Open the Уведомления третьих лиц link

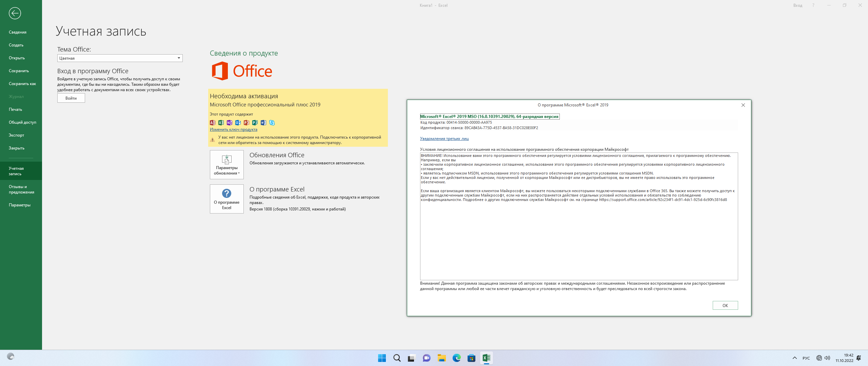(444, 139)
